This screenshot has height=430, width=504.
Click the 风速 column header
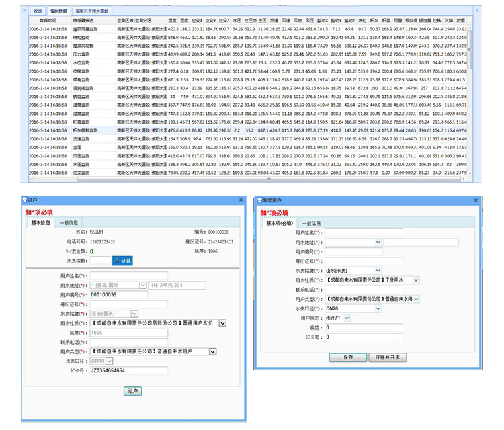coord(286,20)
